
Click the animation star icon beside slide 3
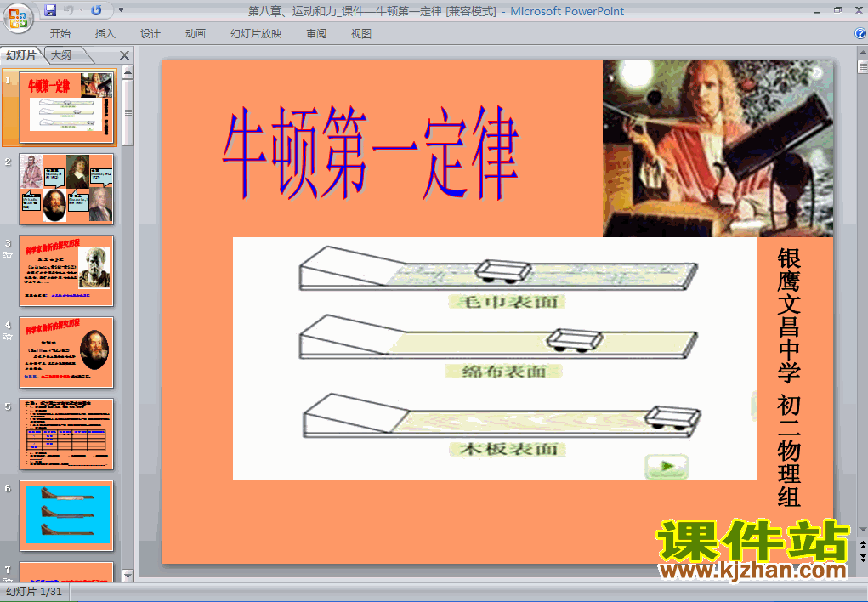(x=8, y=255)
